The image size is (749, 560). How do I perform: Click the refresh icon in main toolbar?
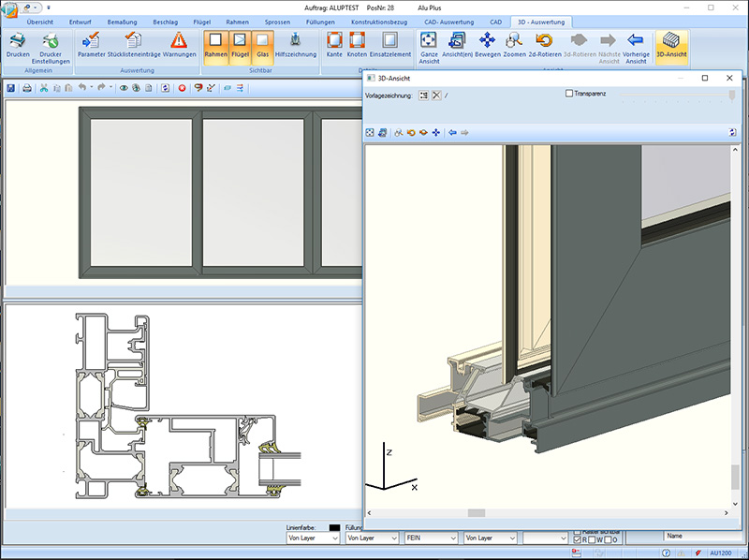(166, 88)
